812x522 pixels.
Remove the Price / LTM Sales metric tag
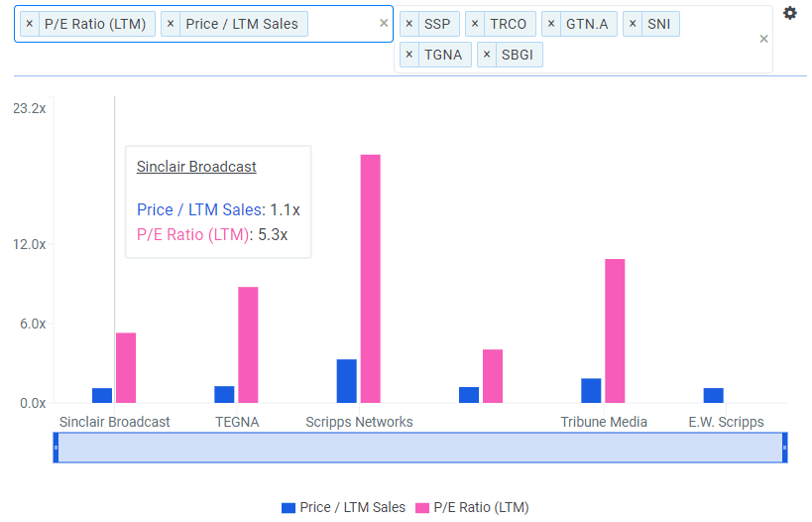tap(171, 24)
